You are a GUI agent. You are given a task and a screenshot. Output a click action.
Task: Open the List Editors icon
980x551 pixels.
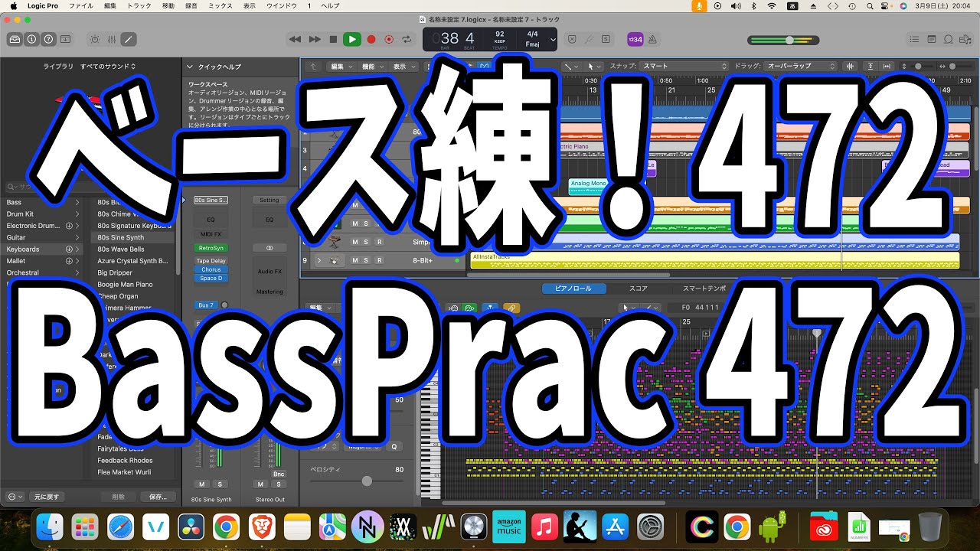[x=913, y=39]
